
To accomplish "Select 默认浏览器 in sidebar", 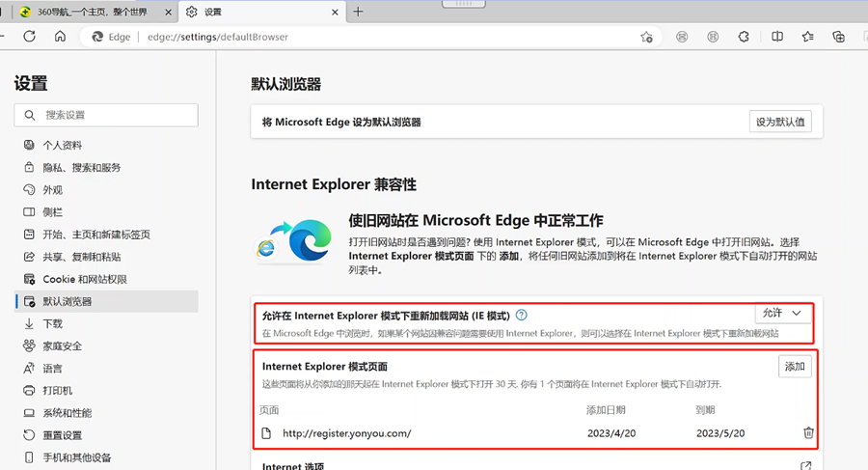I will 106,301.
